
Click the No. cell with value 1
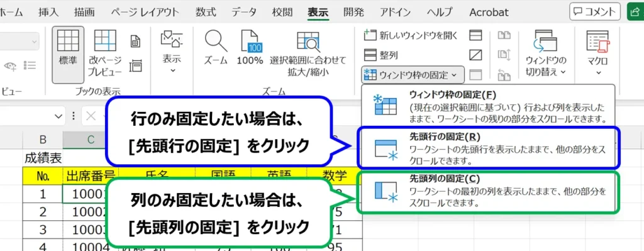coord(43,194)
